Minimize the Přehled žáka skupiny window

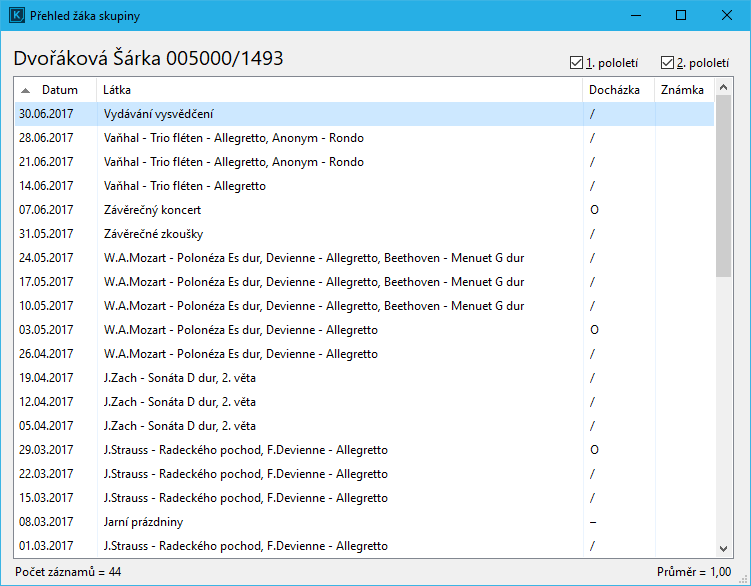[635, 15]
